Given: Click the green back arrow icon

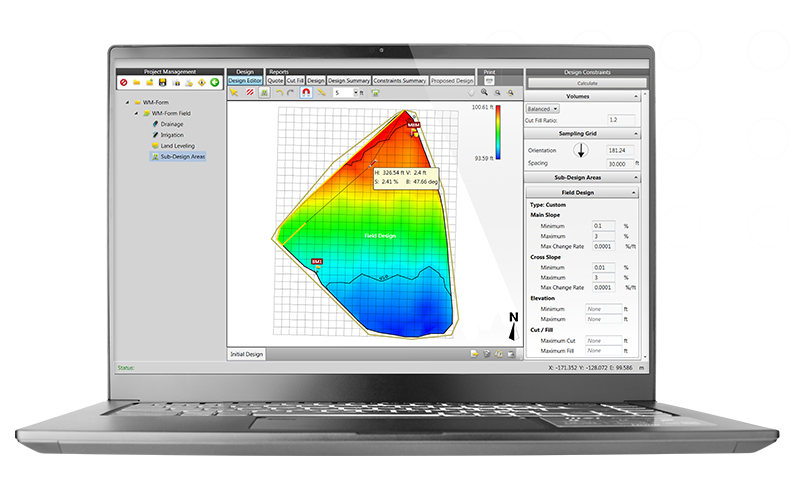Looking at the screenshot, I should 213,82.
